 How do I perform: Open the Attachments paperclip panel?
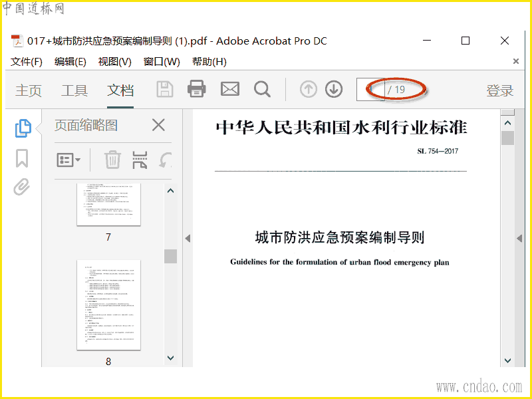coord(22,187)
